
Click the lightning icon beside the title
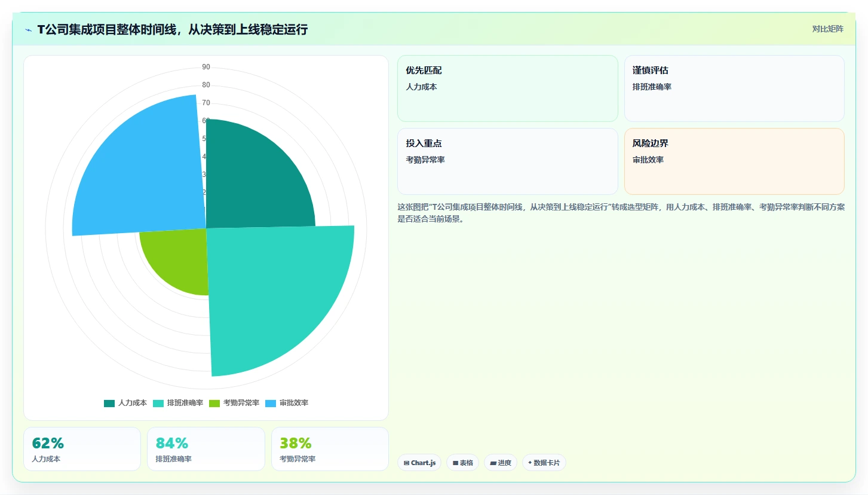coord(29,30)
